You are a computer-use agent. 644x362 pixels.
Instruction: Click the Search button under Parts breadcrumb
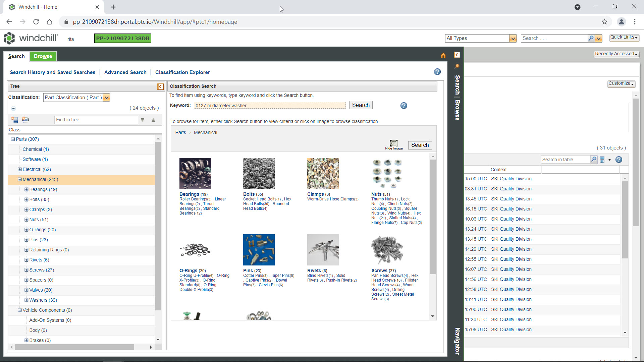pos(420,145)
